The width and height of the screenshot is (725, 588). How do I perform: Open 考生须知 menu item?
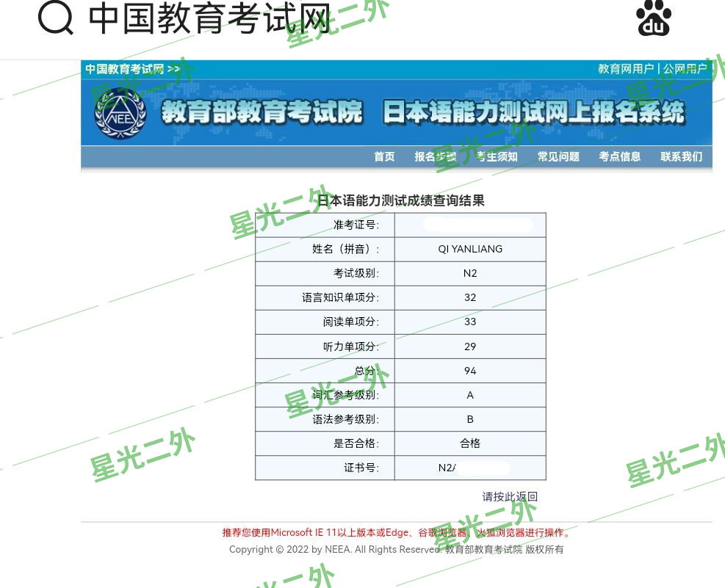coord(497,156)
